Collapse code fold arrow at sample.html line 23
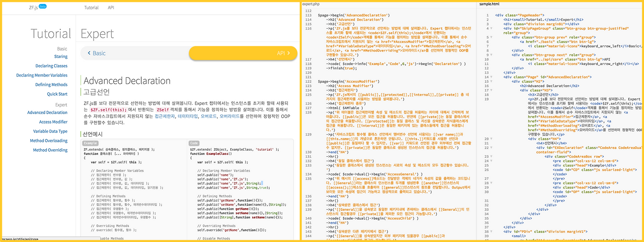644x242 pixels. 491,155
